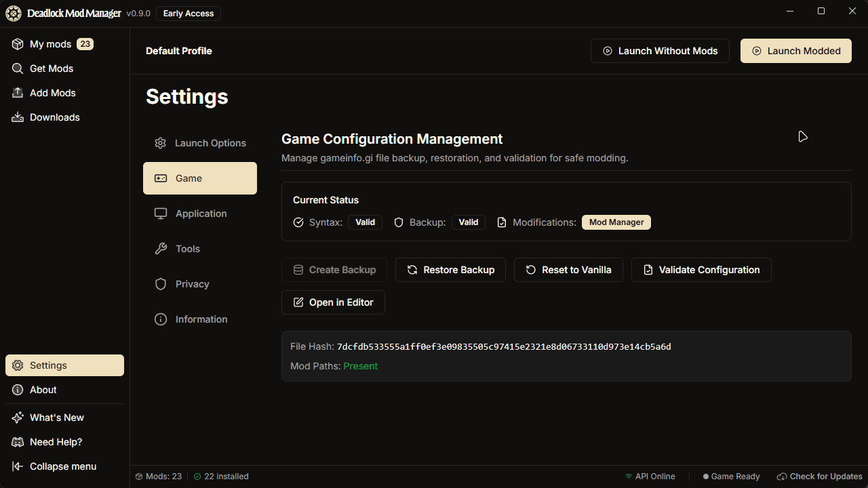Image resolution: width=868 pixels, height=488 pixels.
Task: Click Check for Updates in status bar
Action: click(819, 476)
